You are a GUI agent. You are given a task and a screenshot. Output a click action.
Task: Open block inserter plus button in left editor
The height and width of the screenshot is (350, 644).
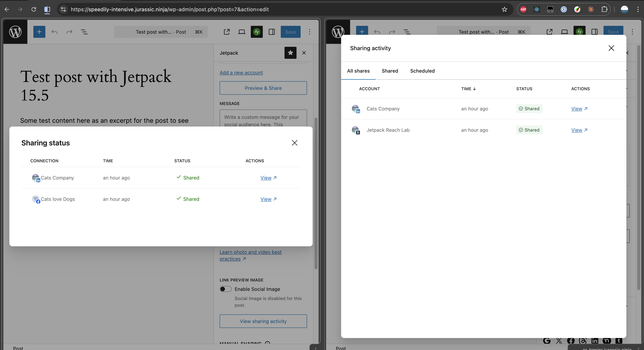(x=39, y=32)
